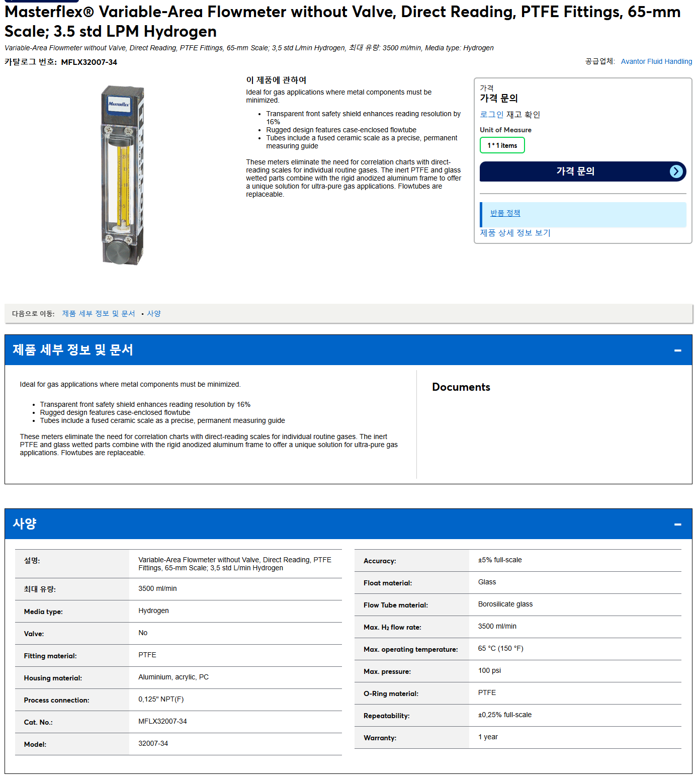Open the Avantor Fluid Handling supplier link
The height and width of the screenshot is (784, 696).
click(656, 61)
